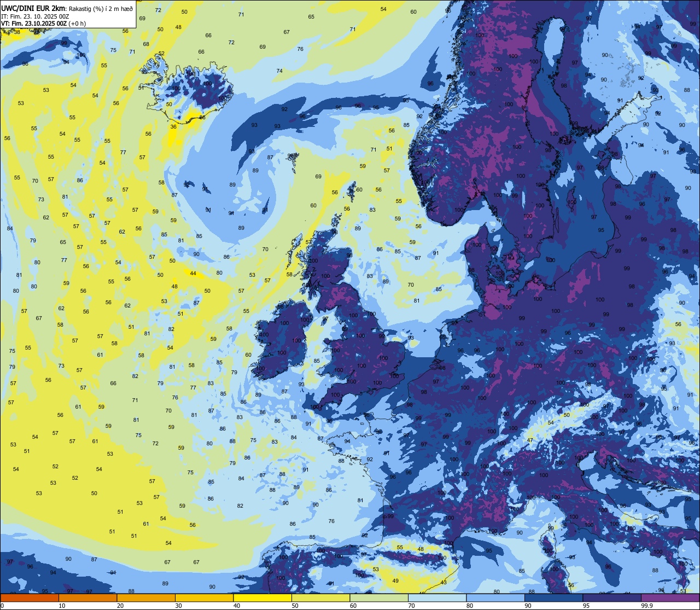The width and height of the screenshot is (700, 610).
Task: Click the "IT: Fim. 23. 10. 2025 00Z" line
Action: coord(35,16)
